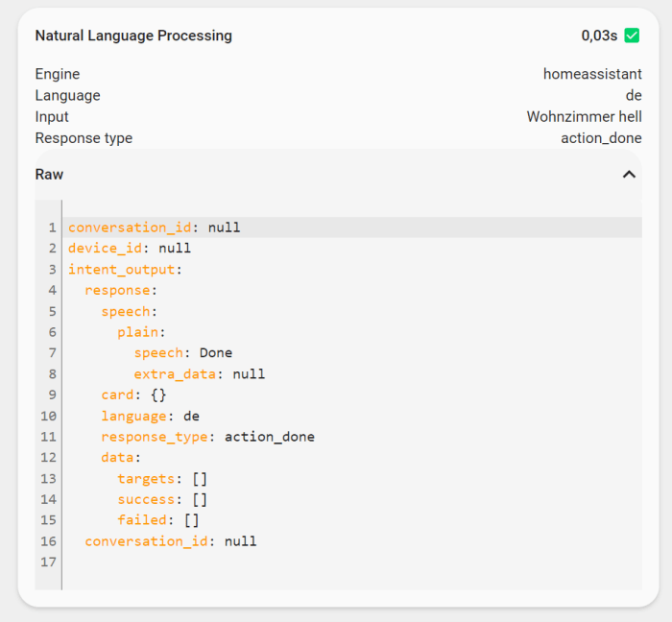The height and width of the screenshot is (622, 672).
Task: Click line number 10 in the gutter
Action: tap(48, 416)
